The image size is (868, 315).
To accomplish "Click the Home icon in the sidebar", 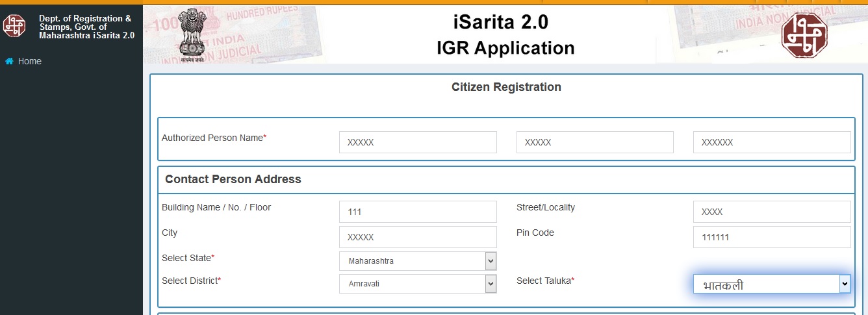I will (x=9, y=61).
